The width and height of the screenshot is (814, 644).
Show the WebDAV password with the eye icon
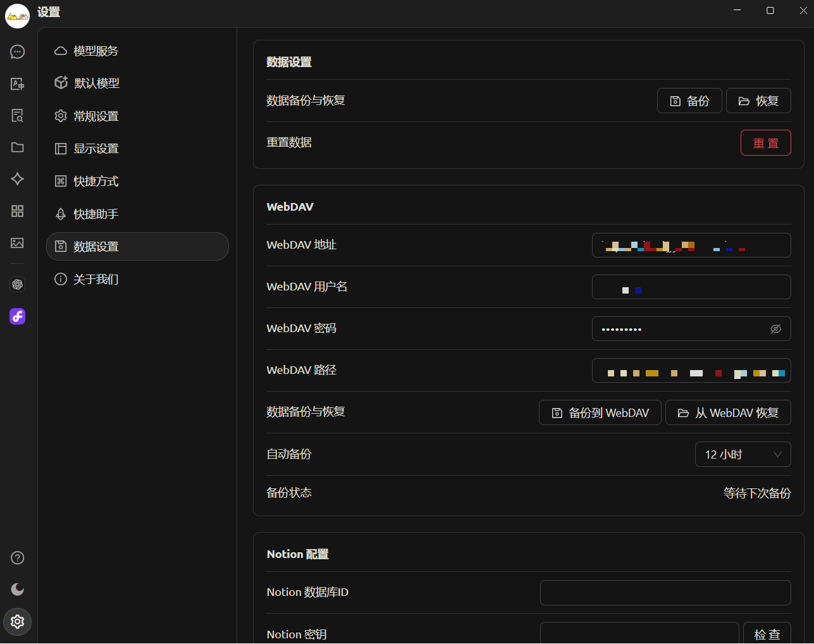tap(776, 329)
